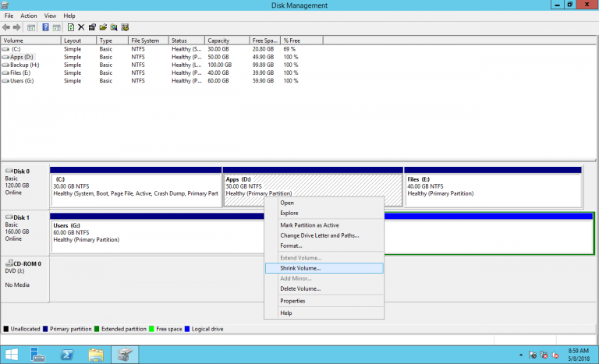Select Change Drive Letter and Paths
This screenshot has width=599, height=364.
(x=324, y=235)
